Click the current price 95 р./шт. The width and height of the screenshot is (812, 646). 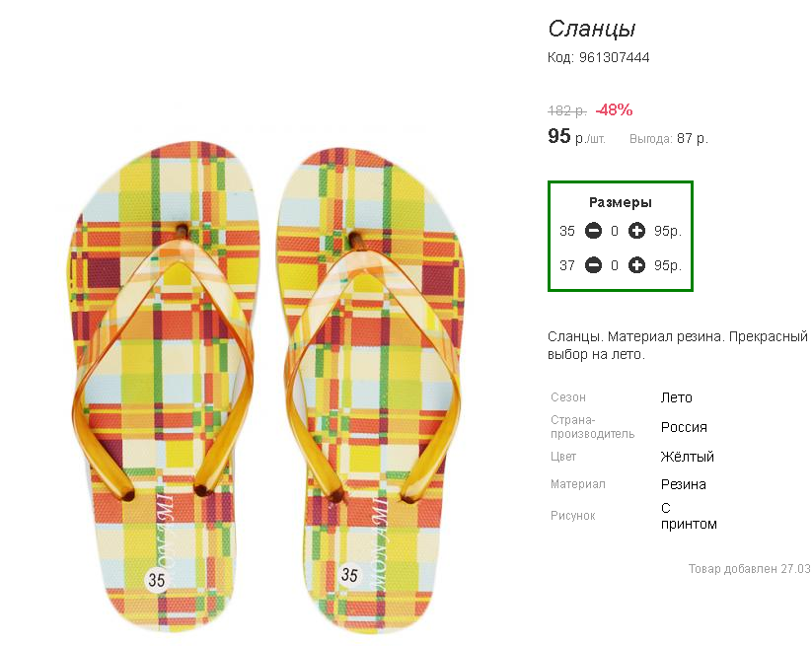576,137
